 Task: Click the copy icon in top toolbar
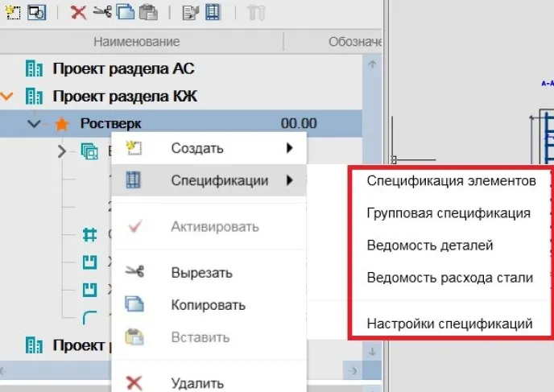tap(124, 11)
